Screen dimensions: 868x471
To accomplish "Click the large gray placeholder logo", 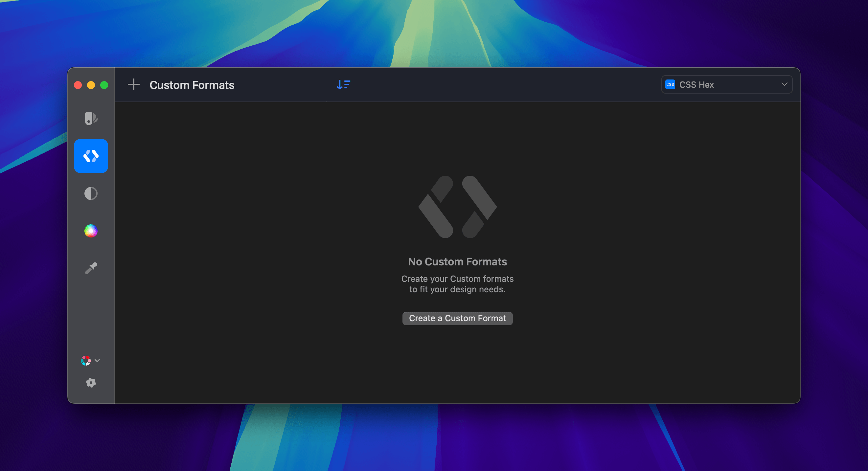I will 457,207.
